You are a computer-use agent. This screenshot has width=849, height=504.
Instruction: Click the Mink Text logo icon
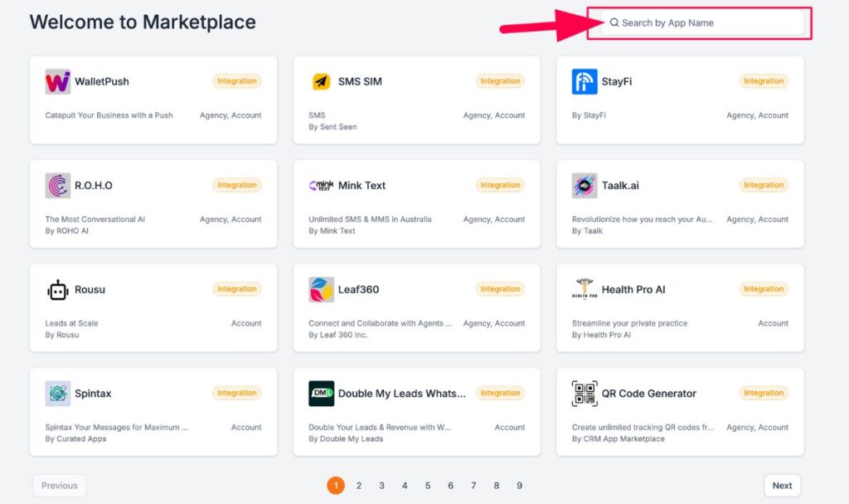[321, 186]
